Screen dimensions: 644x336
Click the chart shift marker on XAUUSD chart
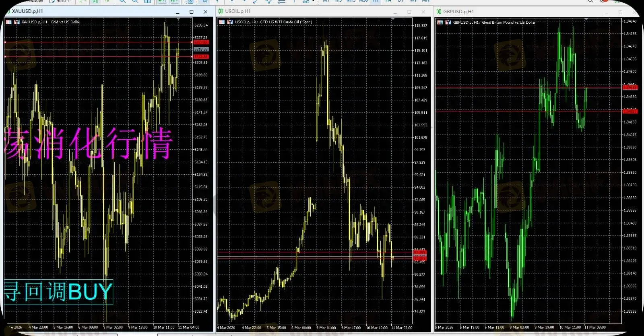click(178, 19)
